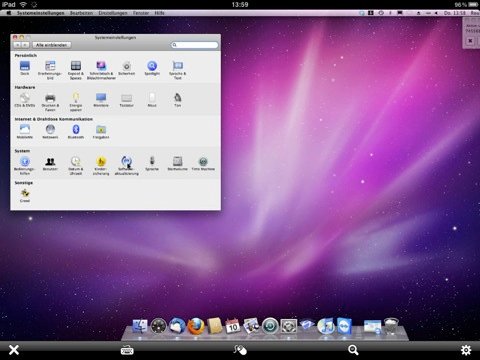
Task: Launch Firefox from the Dock
Action: tap(196, 326)
